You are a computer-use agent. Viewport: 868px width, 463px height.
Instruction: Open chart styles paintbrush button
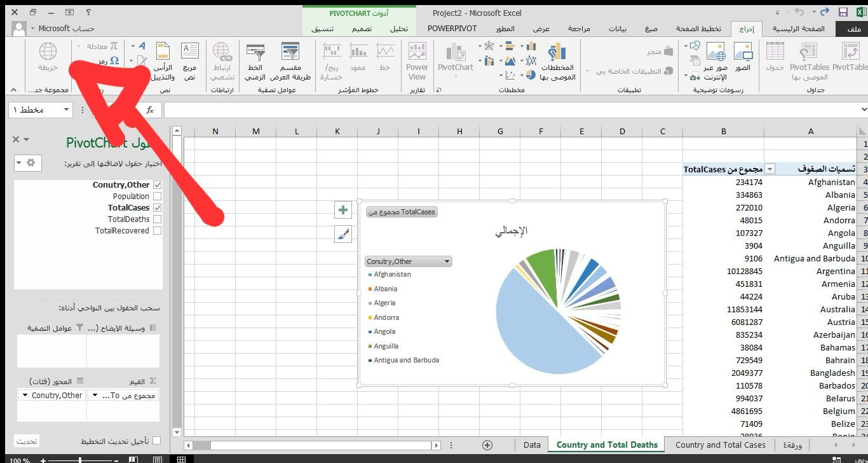tap(343, 235)
